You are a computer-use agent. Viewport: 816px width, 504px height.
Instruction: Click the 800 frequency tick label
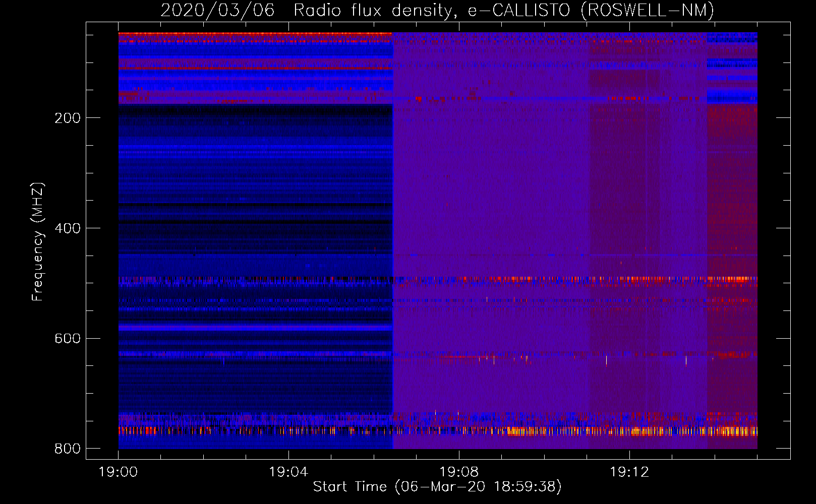pos(68,449)
